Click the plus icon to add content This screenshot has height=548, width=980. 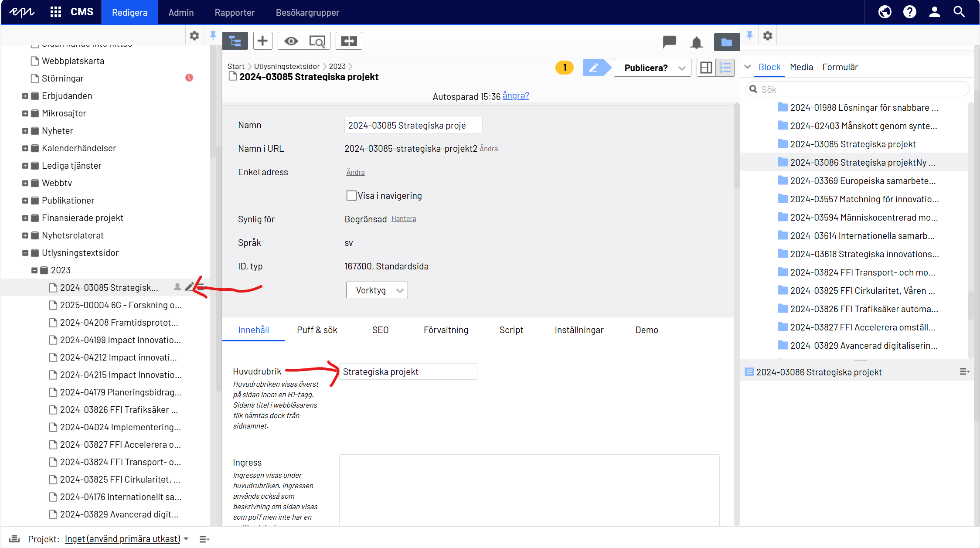[x=262, y=41]
